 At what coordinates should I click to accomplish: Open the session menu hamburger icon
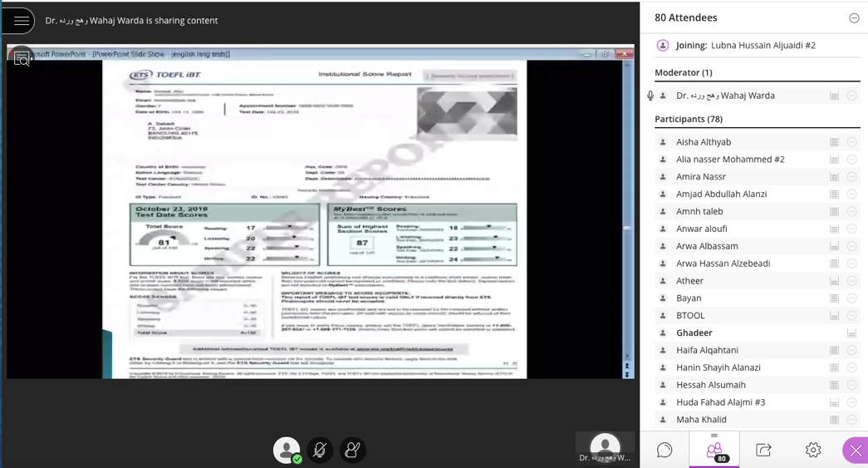(x=21, y=21)
